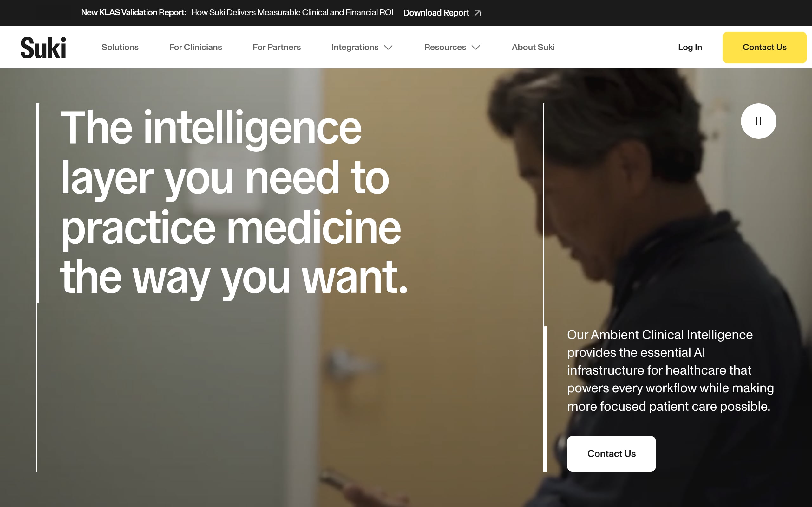
Task: Open the For Clinicians page
Action: tap(196, 47)
